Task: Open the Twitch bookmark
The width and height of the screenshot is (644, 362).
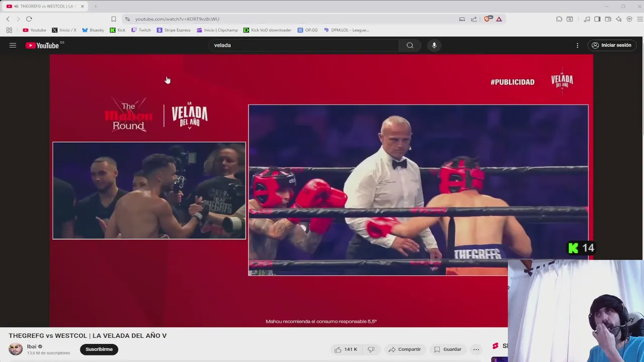Action: [141, 30]
